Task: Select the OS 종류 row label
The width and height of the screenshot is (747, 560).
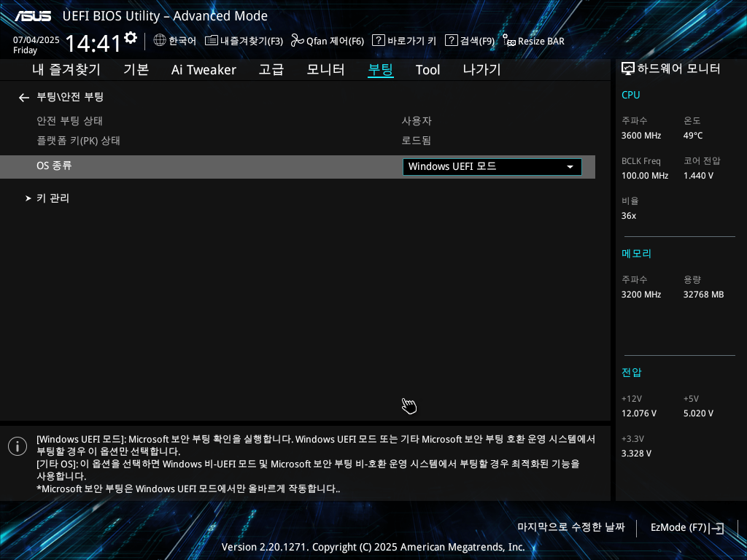Action: [x=54, y=166]
